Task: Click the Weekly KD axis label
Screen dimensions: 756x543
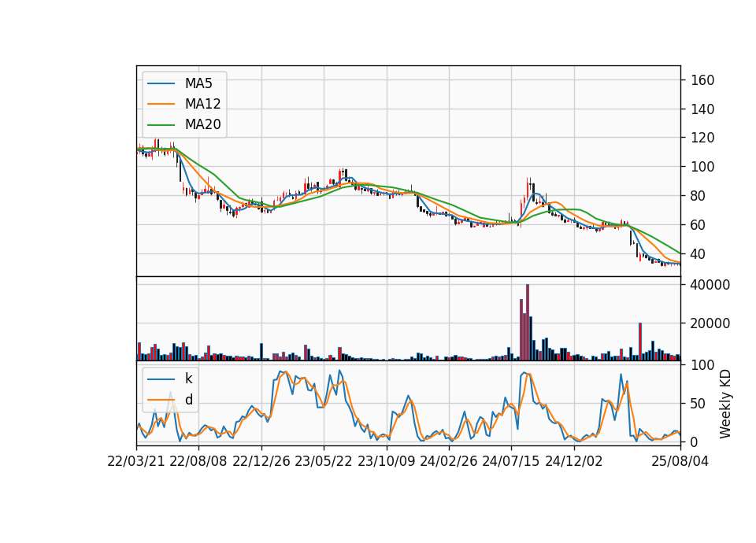Action: click(x=725, y=404)
